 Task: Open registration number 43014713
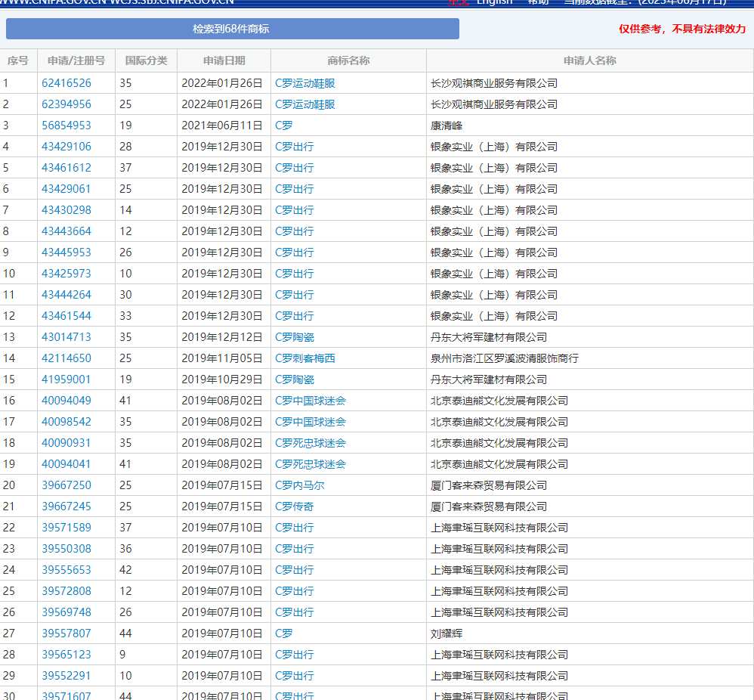tap(66, 337)
